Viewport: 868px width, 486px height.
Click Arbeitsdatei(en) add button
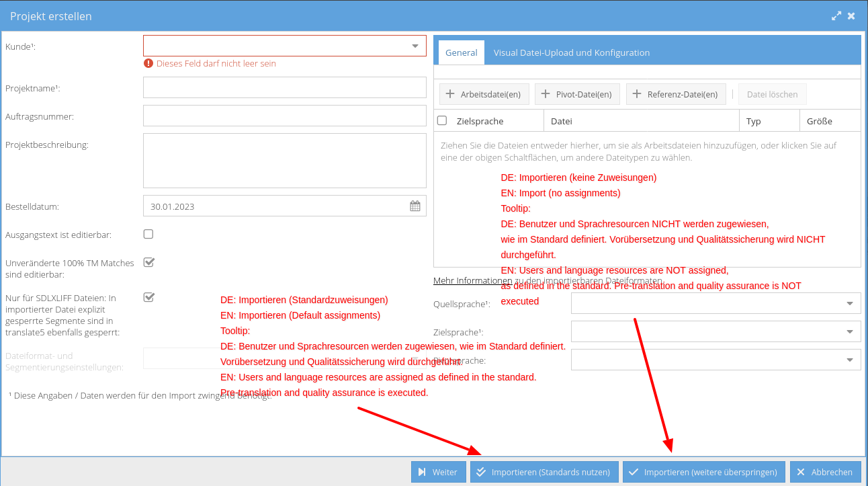[484, 94]
